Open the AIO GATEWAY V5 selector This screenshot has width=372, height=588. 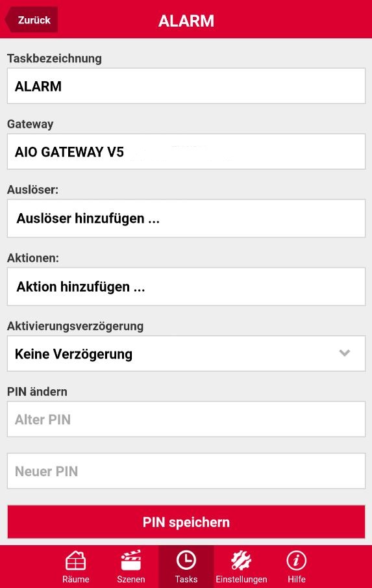(x=186, y=151)
